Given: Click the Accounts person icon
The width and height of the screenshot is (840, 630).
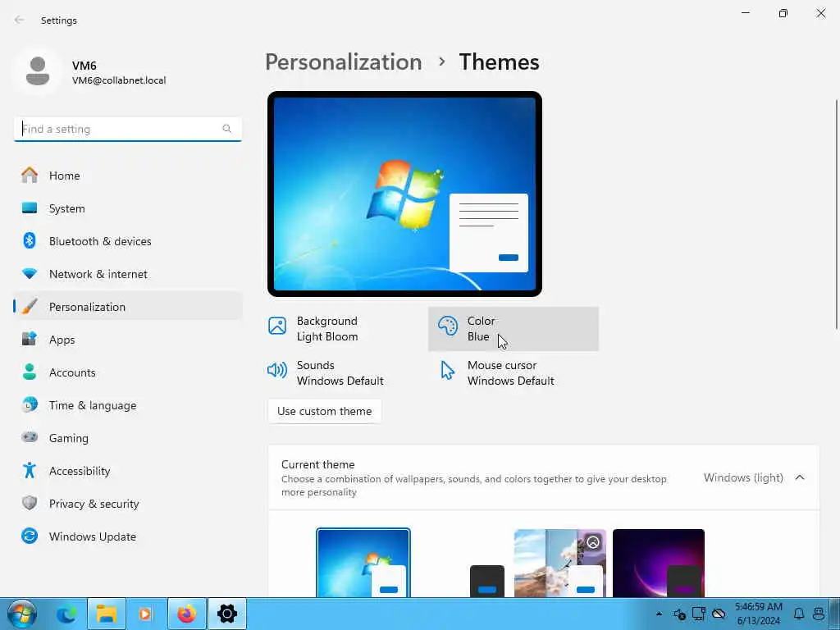Looking at the screenshot, I should tap(30, 372).
